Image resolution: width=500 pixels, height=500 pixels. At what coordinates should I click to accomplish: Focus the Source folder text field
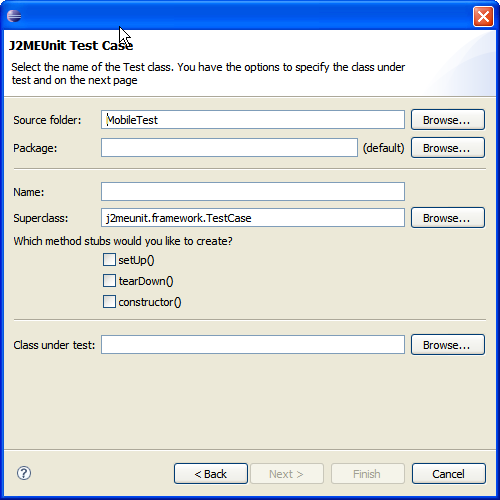click(253, 120)
